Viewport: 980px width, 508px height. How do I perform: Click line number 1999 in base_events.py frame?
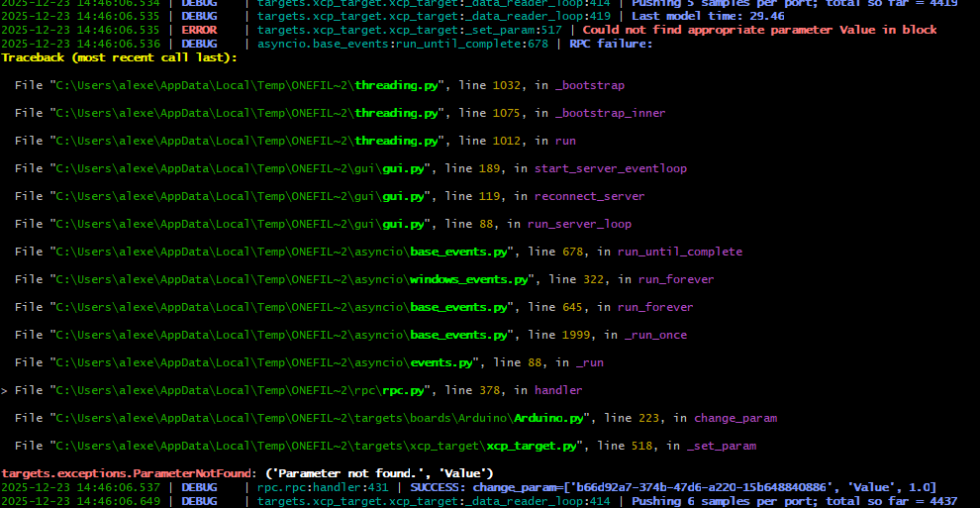tap(575, 335)
